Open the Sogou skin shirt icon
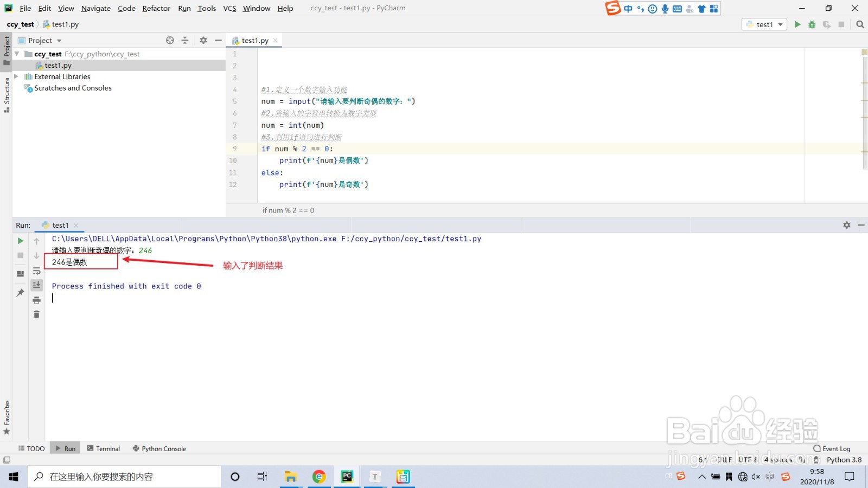This screenshot has width=868, height=488. (701, 9)
